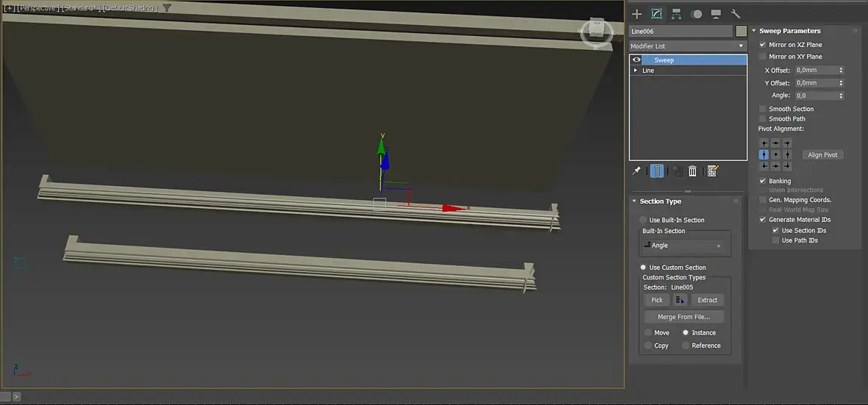Click the Pin Stack pushpin icon
The height and width of the screenshot is (405, 868).
click(636, 171)
